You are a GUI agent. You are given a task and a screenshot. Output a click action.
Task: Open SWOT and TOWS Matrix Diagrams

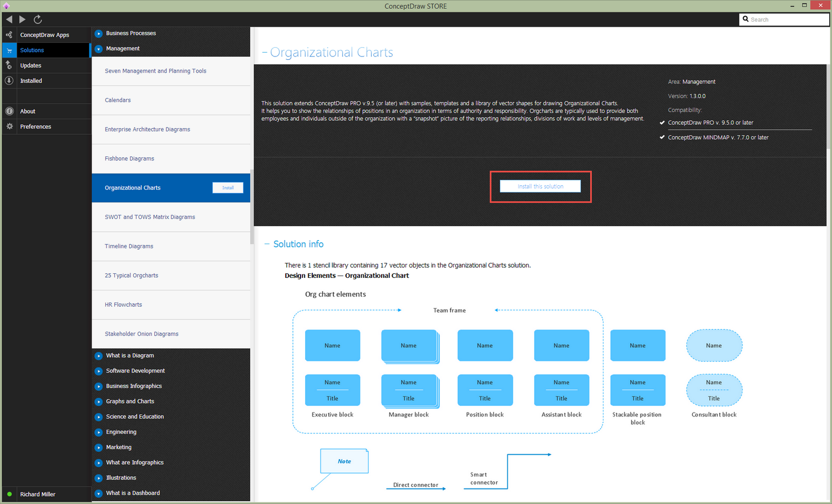(x=171, y=217)
